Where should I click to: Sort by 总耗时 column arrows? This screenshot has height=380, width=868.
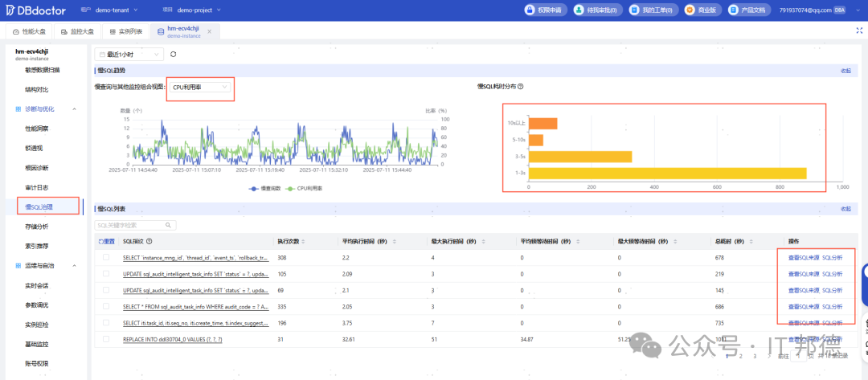[x=751, y=241]
